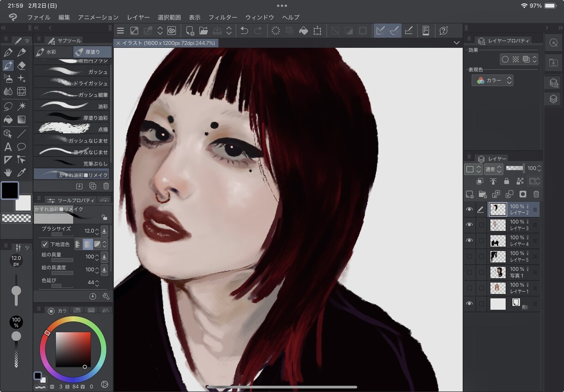Select the Gradient tool

(x=21, y=119)
